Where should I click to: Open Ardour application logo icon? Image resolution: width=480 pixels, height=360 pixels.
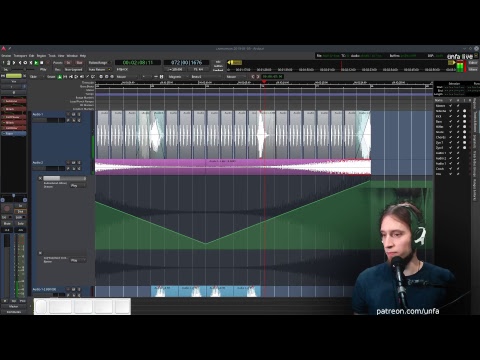[3, 49]
